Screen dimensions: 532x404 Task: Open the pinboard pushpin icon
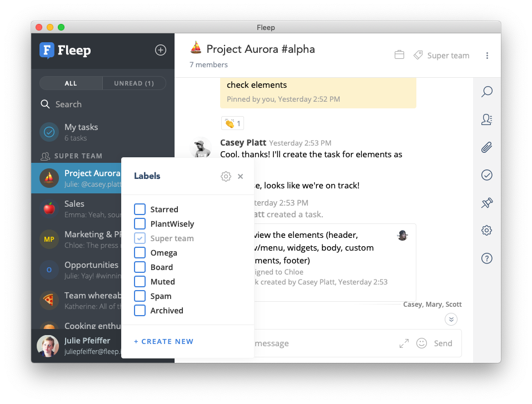[487, 203]
